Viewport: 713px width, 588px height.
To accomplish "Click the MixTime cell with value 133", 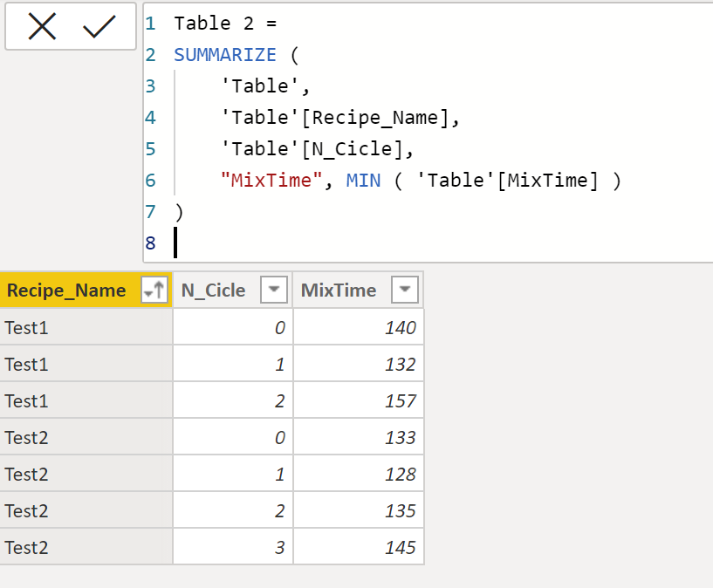I will pos(359,437).
